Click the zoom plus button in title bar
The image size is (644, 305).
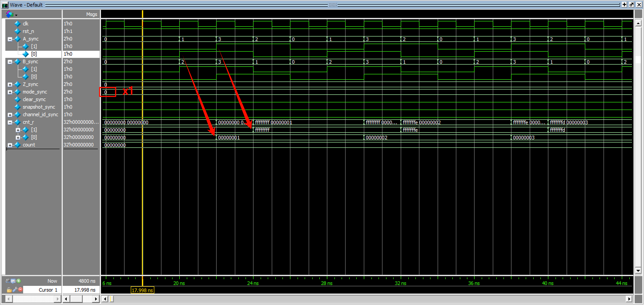(x=624, y=5)
